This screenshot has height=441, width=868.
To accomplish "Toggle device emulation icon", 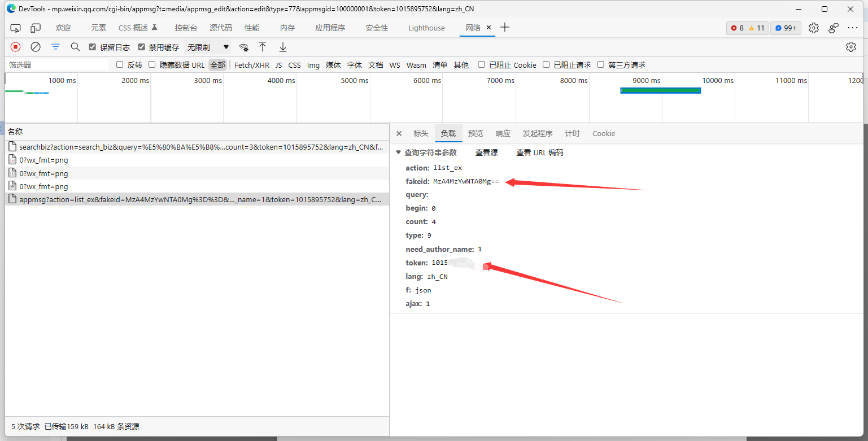I will (36, 28).
